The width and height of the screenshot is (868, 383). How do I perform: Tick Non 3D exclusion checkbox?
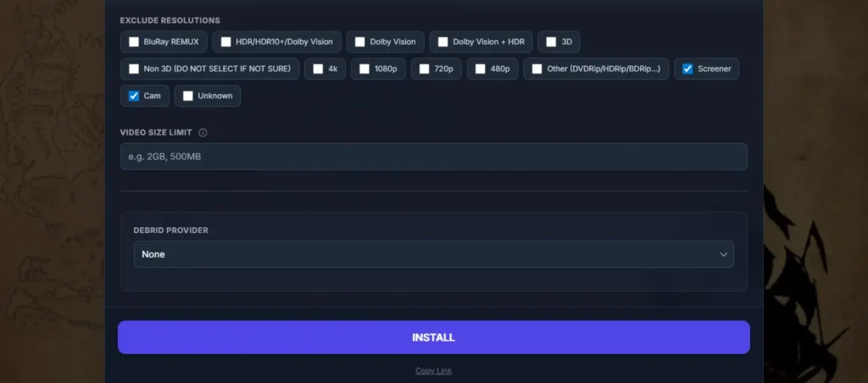(134, 69)
